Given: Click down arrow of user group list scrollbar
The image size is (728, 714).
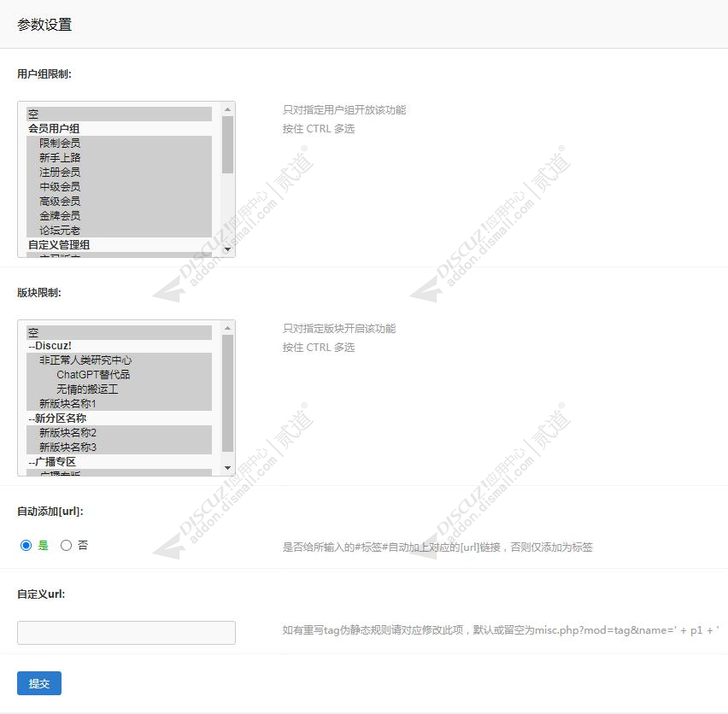Looking at the screenshot, I should 227,249.
